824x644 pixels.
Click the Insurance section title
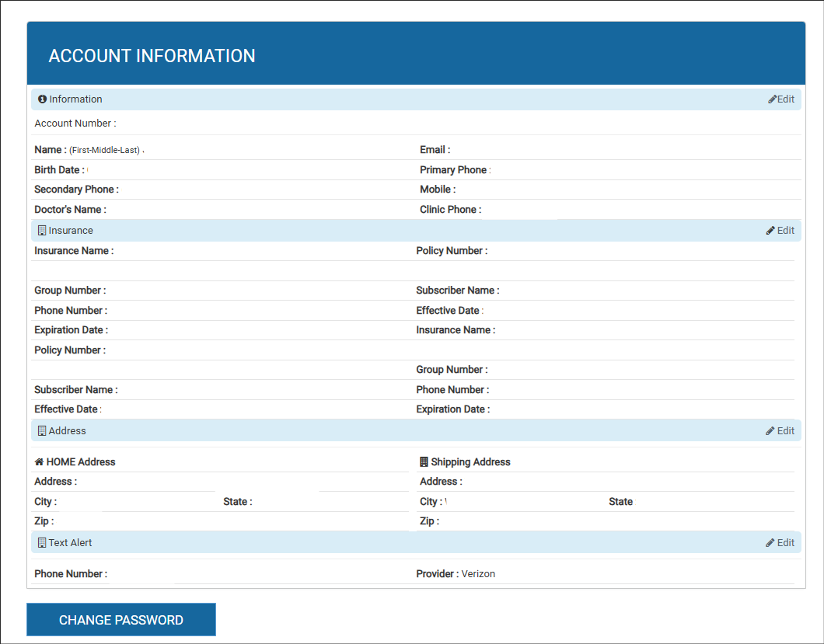[71, 230]
